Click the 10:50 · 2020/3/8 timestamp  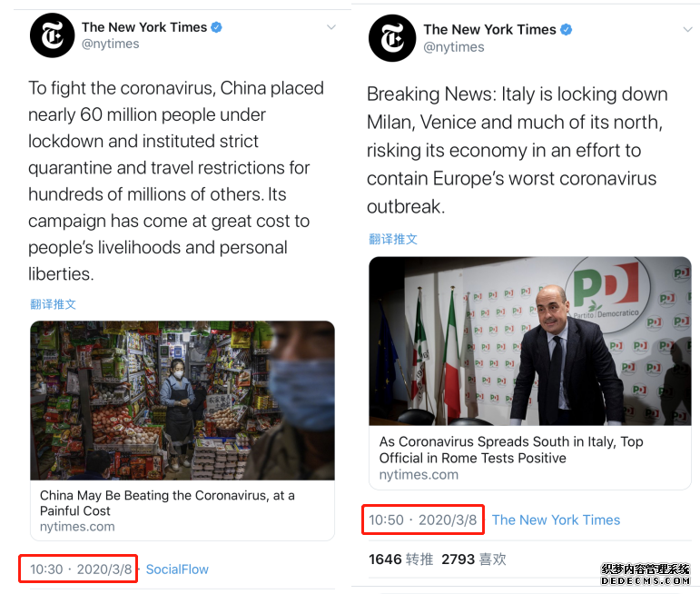[x=422, y=520]
